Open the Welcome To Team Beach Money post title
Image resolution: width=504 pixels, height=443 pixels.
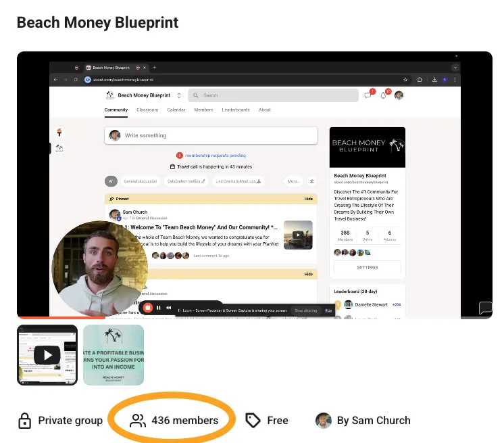coord(204,227)
